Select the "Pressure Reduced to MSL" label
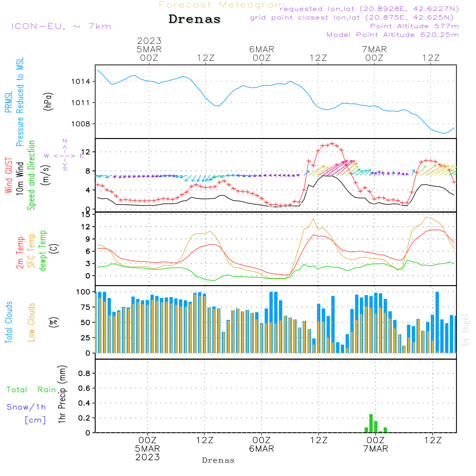The width and height of the screenshot is (476, 476). pos(20,102)
